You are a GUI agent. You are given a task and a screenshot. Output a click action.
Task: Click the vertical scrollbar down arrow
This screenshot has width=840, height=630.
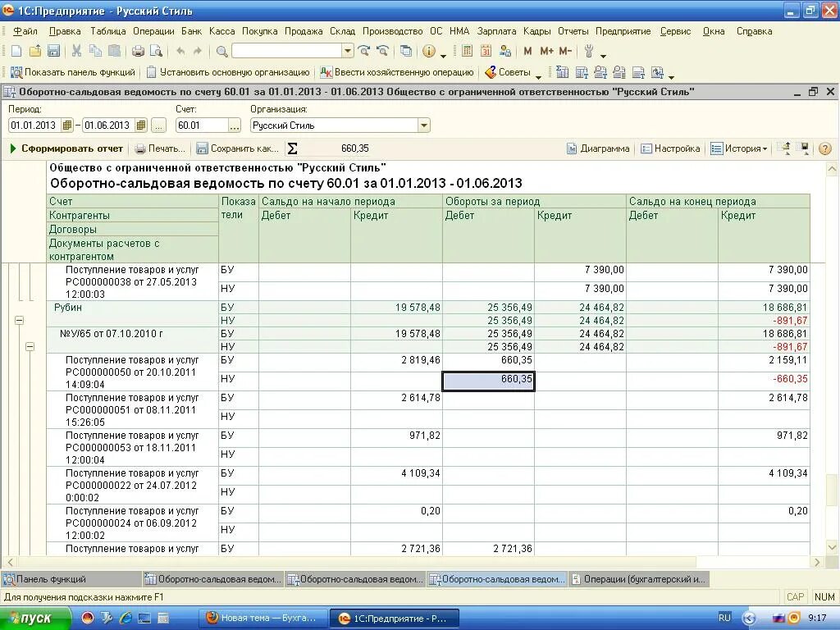point(832,547)
